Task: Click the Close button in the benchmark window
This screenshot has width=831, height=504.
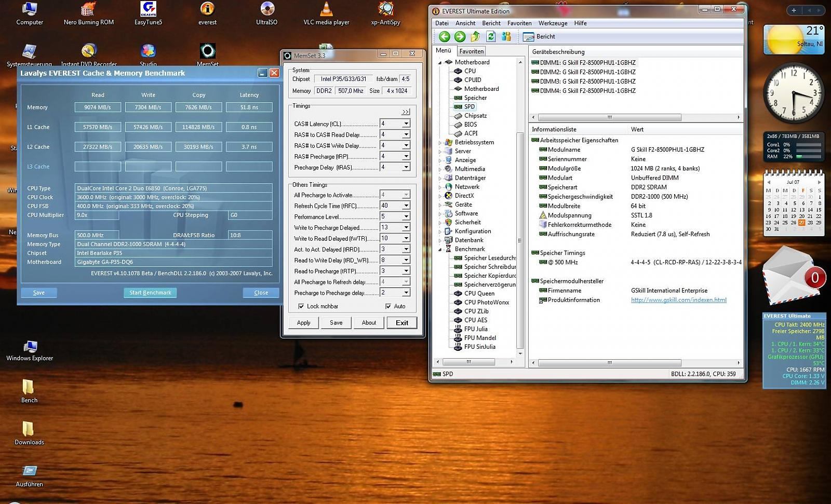Action: coord(261,293)
